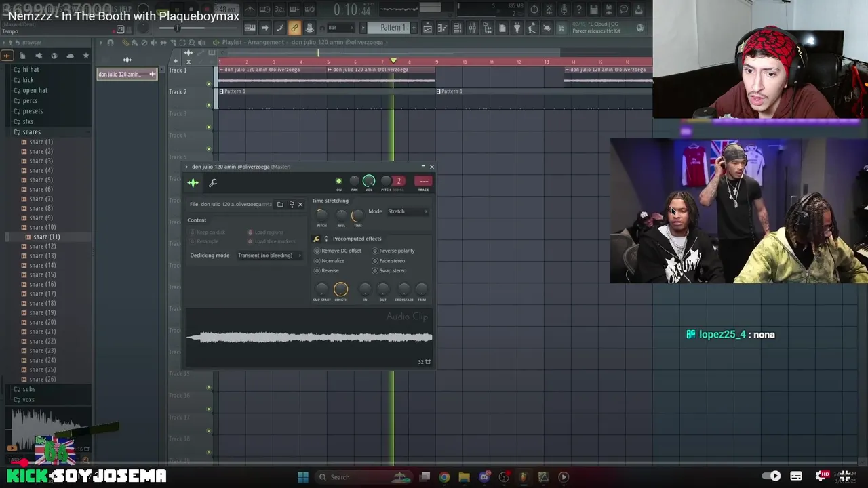This screenshot has height=488, width=868.
Task: Select snare (20) sample in browser
Action: click(x=42, y=322)
